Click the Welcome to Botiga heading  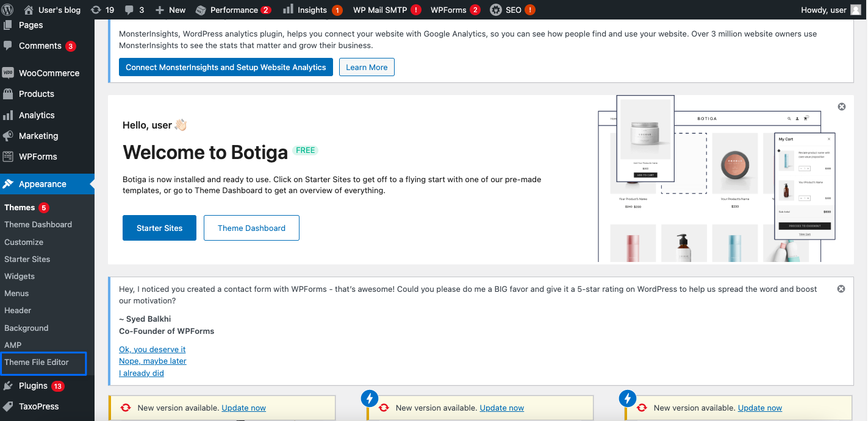pos(205,152)
